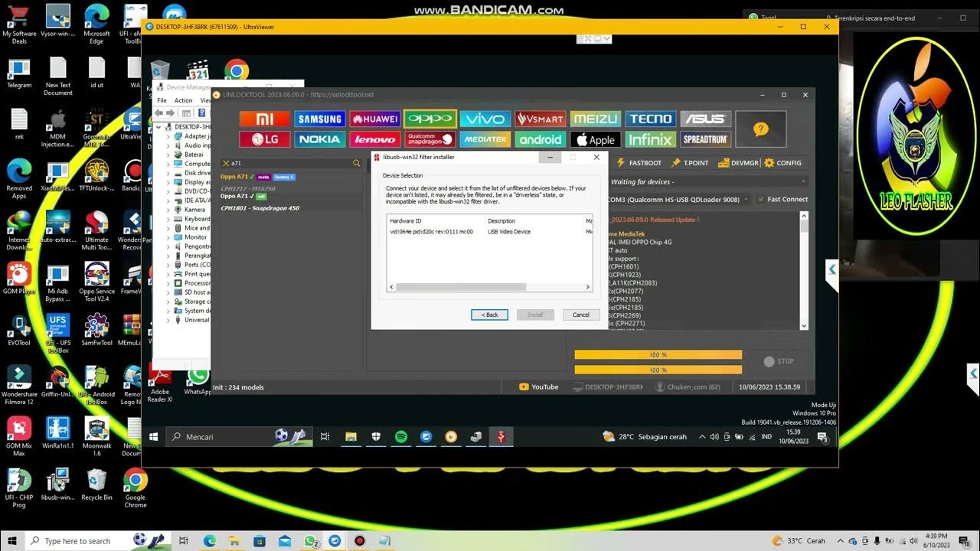Select the MediaTek brand tile
Viewport: 980px width, 551px height.
(x=485, y=139)
